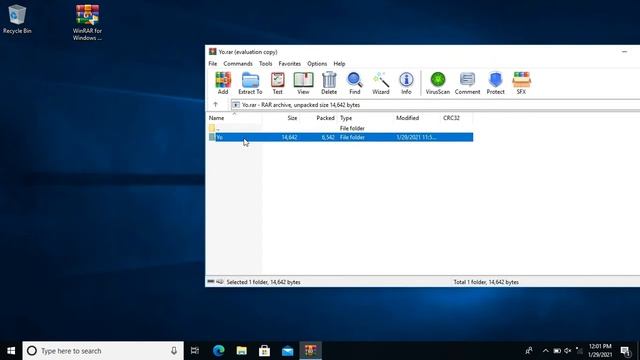This screenshot has width=640, height=360.
Task: Open Task View on the taskbar
Action: coord(195,351)
